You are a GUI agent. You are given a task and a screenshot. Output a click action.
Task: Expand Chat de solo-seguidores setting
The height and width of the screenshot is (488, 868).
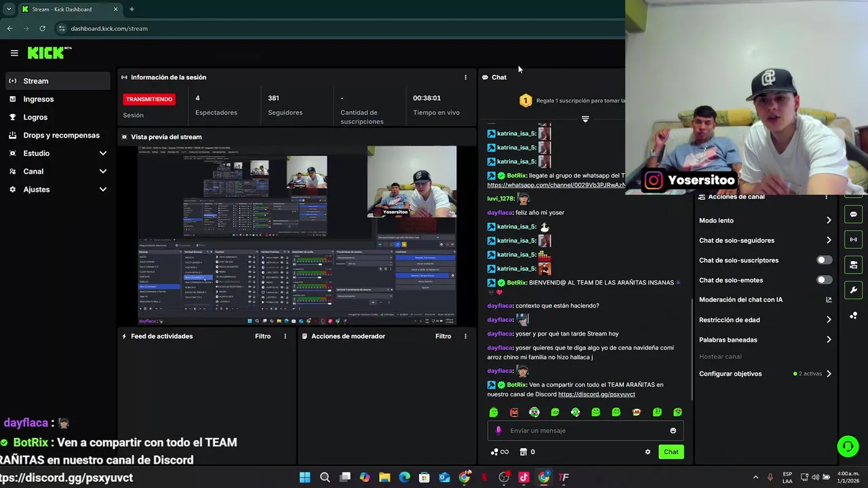pos(765,240)
